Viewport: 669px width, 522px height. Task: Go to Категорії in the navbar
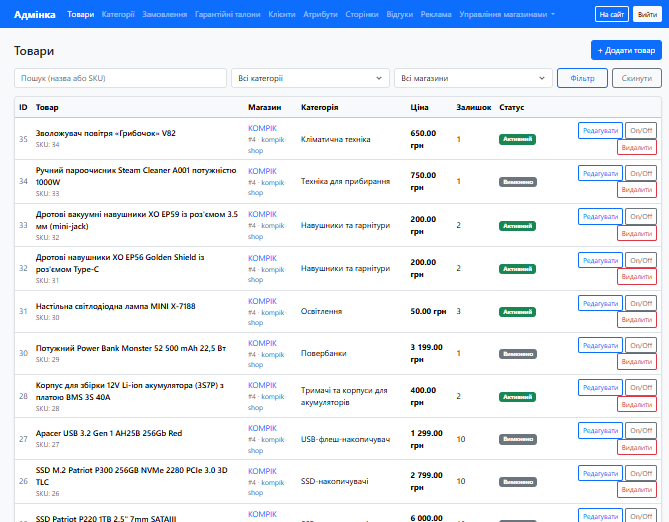click(x=118, y=14)
